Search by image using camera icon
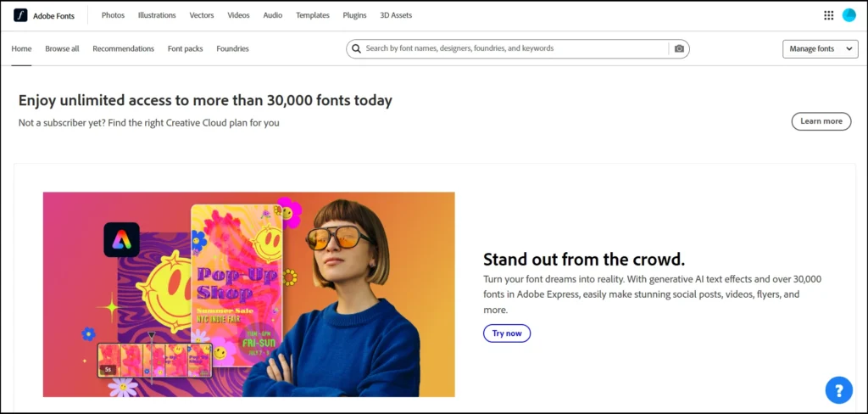 [x=679, y=48]
